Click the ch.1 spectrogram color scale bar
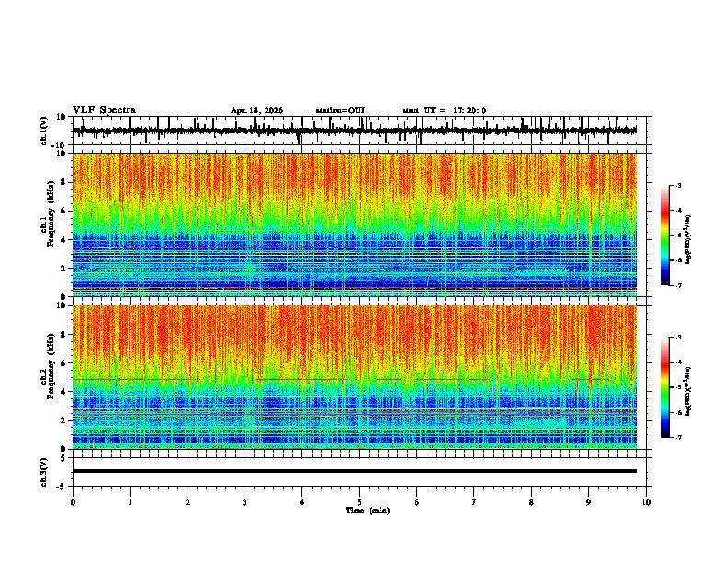Viewport: 728px width, 563px height. (x=665, y=236)
